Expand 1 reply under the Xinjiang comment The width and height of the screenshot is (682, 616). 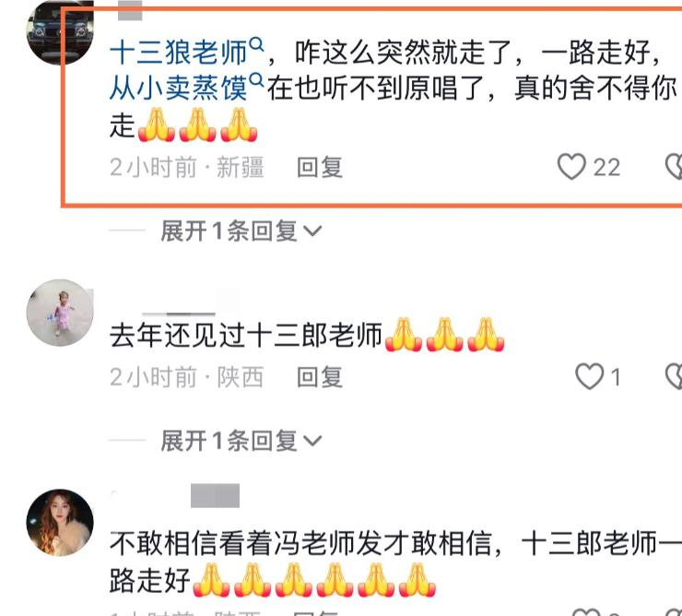click(x=241, y=231)
